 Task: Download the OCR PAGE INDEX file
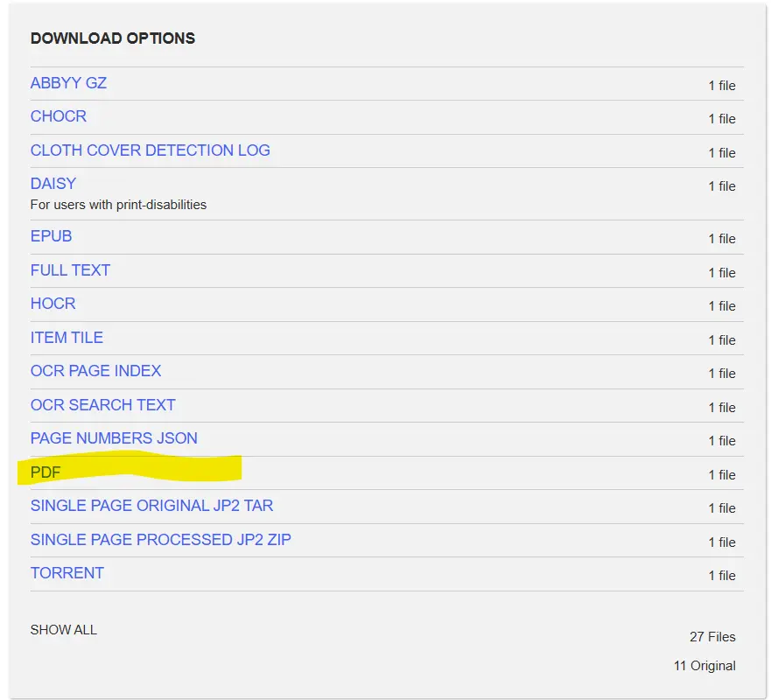[x=95, y=371]
